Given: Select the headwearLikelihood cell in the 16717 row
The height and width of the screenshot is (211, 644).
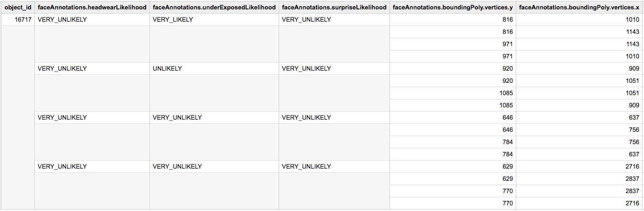Looking at the screenshot, I should [62, 20].
